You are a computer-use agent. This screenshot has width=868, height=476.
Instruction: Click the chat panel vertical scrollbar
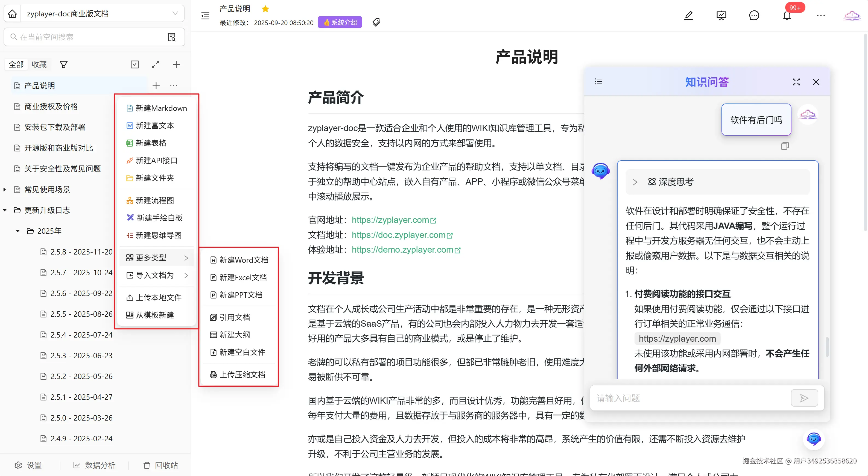point(827,347)
